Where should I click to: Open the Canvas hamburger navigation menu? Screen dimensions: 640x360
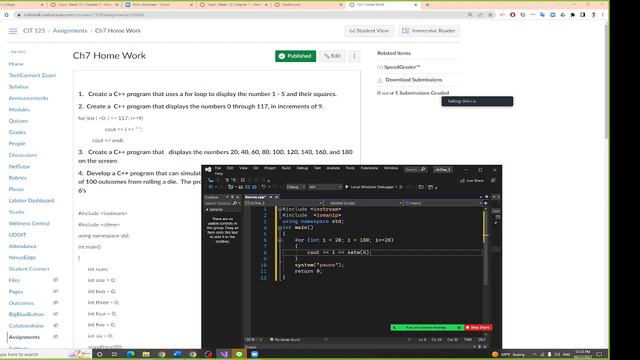(13, 31)
